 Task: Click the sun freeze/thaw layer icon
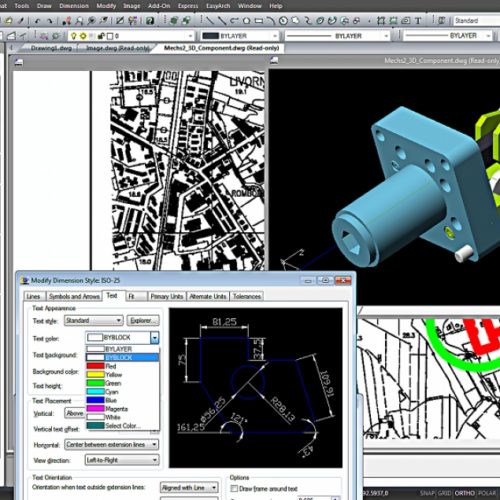[83, 36]
